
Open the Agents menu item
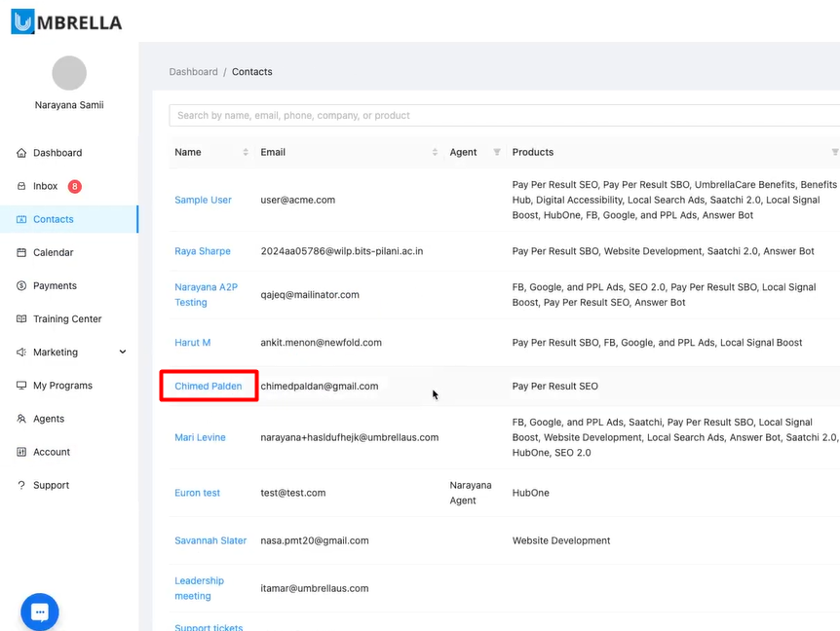49,419
